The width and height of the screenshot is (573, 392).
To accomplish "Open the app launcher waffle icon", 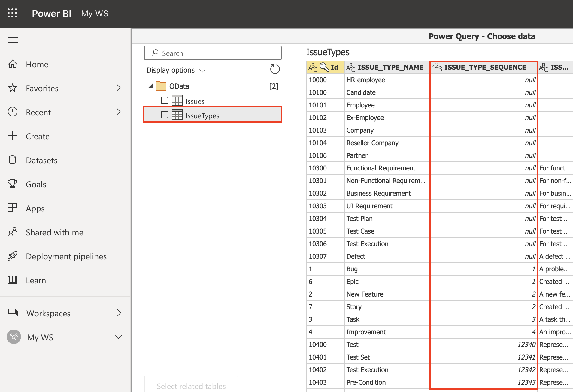I will click(x=12, y=13).
